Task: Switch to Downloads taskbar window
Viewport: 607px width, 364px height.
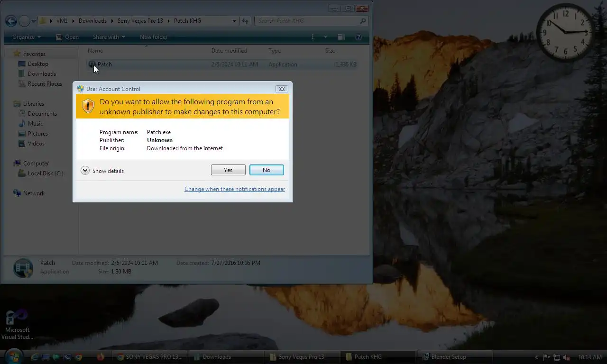Action: tap(227, 357)
